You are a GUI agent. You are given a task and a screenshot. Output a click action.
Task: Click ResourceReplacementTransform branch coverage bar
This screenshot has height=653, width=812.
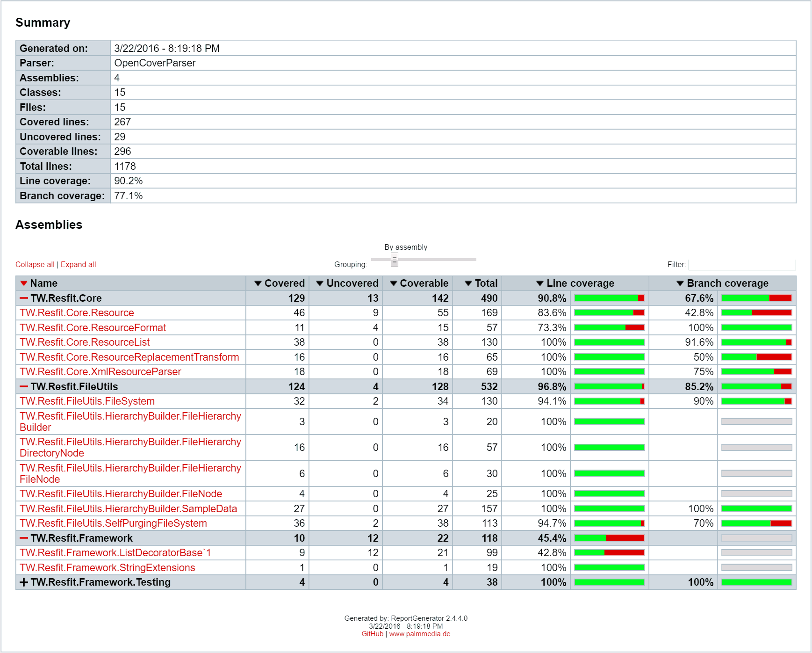pyautogui.click(x=757, y=357)
